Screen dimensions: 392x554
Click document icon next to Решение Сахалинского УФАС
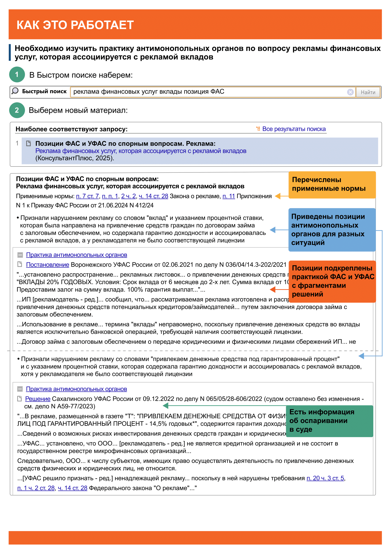19,399
